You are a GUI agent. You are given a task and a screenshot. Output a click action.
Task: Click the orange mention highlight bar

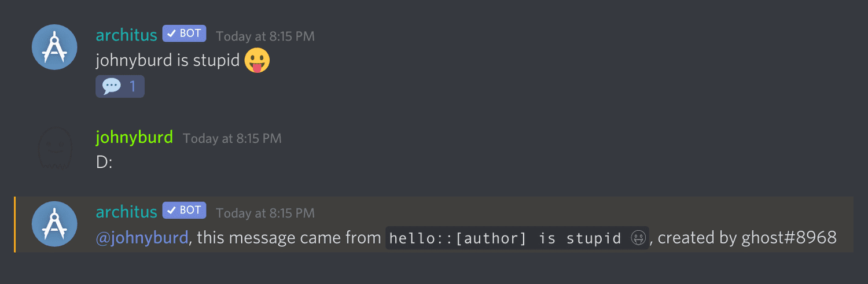[x=15, y=224]
